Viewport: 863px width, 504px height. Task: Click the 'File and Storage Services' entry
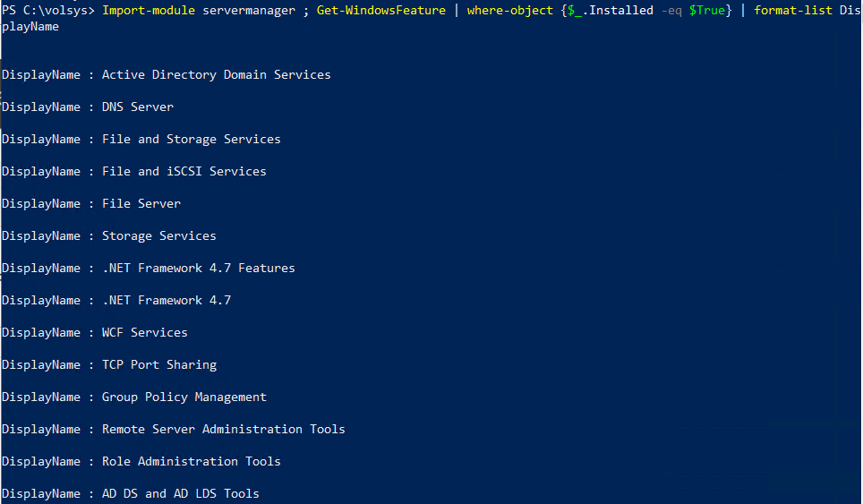click(191, 140)
